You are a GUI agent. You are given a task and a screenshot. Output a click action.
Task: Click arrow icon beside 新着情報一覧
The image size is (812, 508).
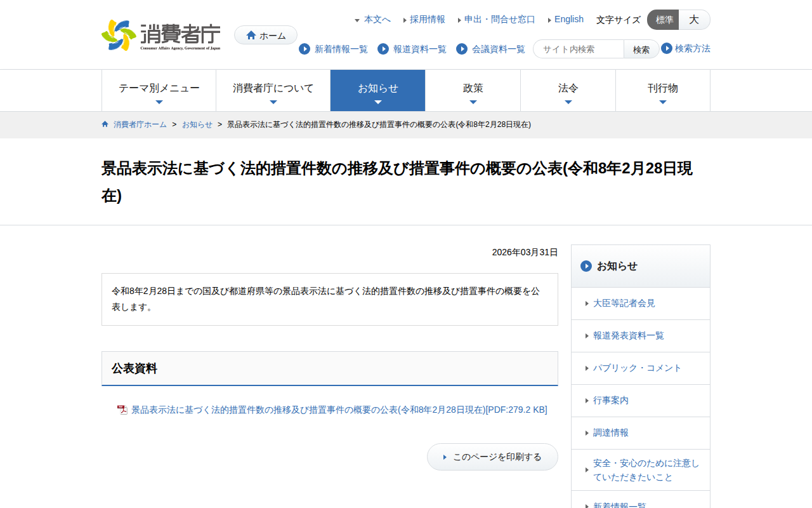coord(304,49)
